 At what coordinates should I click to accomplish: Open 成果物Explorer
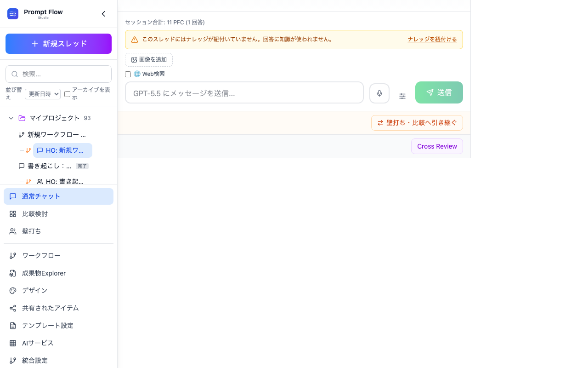[58, 273]
